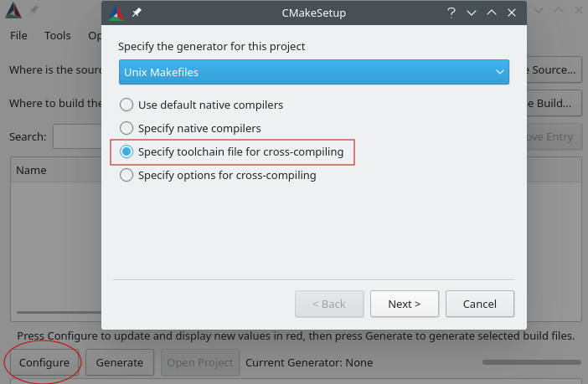Click the pin icon on the CMakeSetup dialog
This screenshot has width=588, height=384.
[137, 13]
